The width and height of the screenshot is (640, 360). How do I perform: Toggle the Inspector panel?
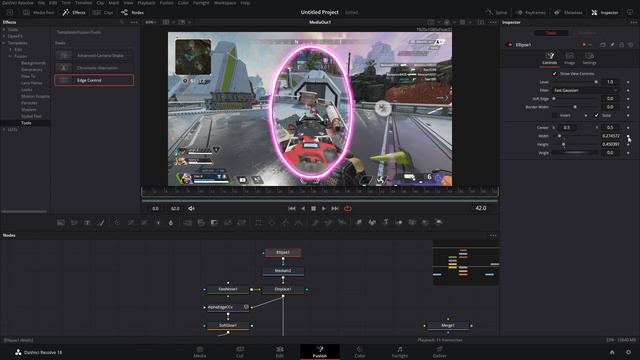click(x=605, y=13)
